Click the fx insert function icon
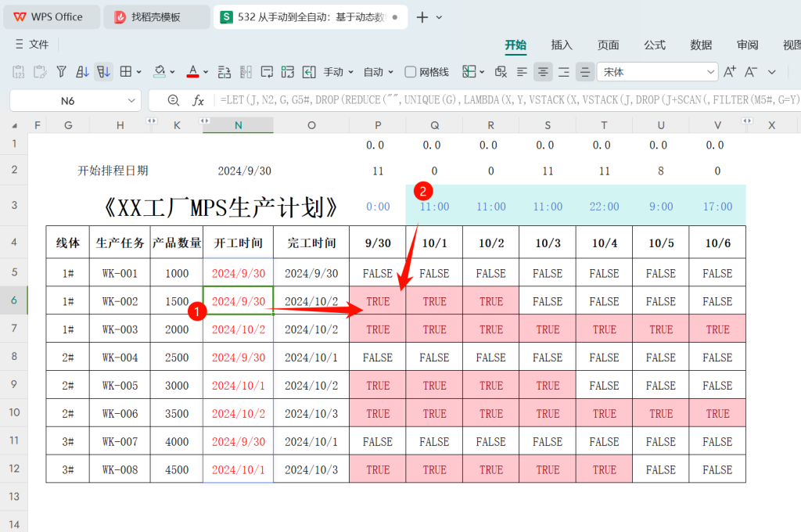 point(198,100)
